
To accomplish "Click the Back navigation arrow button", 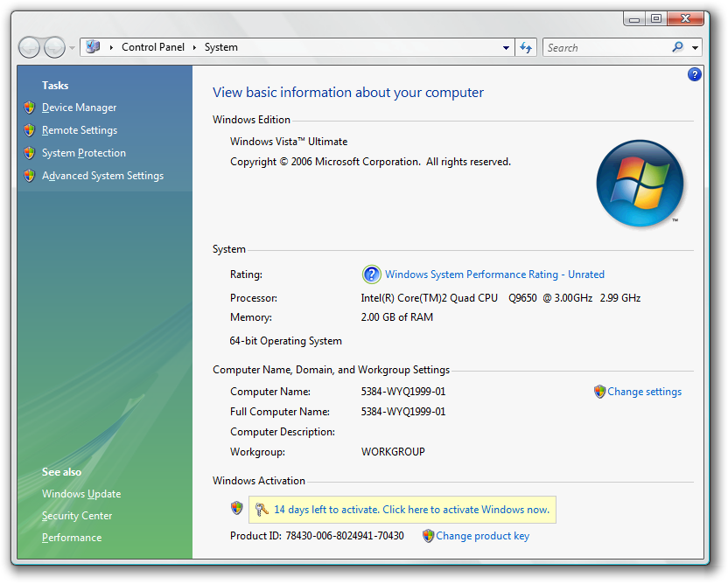I will pyautogui.click(x=29, y=47).
